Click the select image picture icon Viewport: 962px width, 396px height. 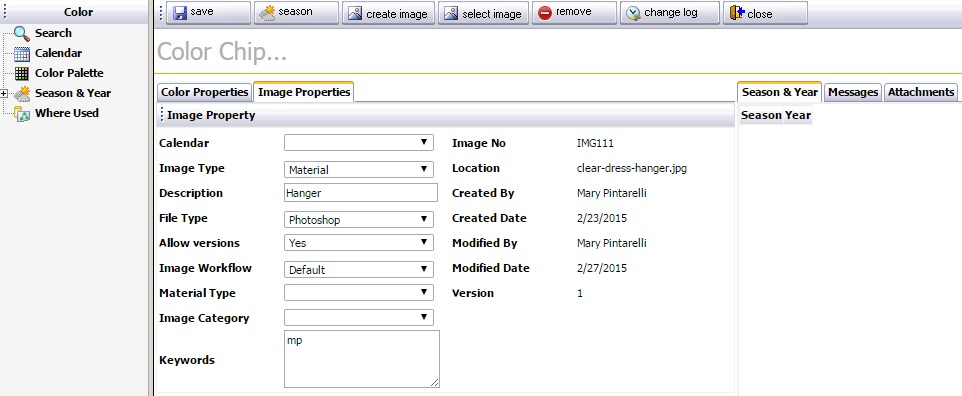click(x=451, y=13)
